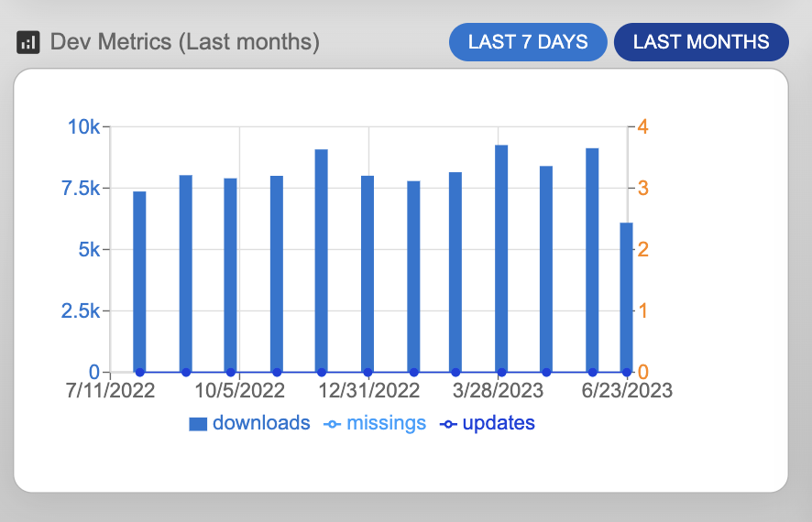Click the orange 4 right axis label
The height and width of the screenshot is (522, 812).
click(643, 126)
